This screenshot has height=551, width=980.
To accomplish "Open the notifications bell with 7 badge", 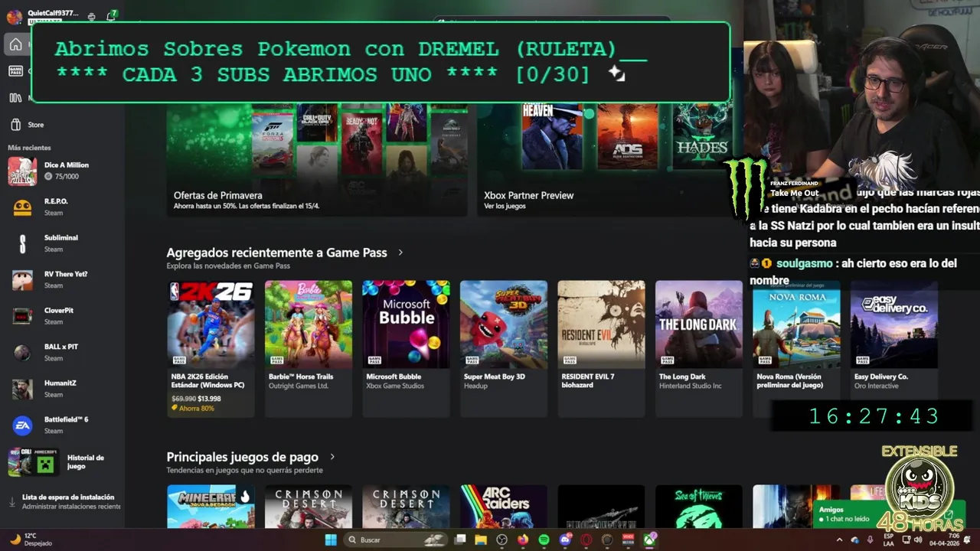I will pos(112,16).
